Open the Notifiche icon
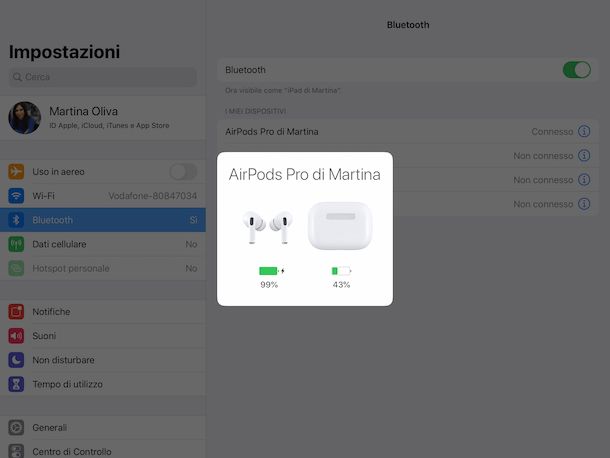The image size is (610, 458). pyautogui.click(x=16, y=312)
